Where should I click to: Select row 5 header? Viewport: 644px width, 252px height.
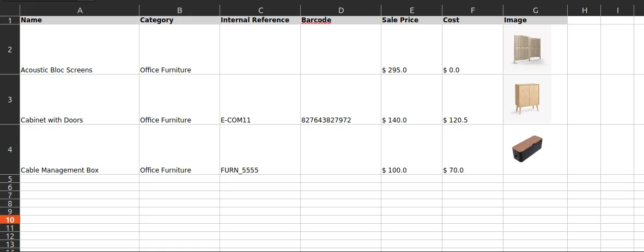tap(10, 179)
